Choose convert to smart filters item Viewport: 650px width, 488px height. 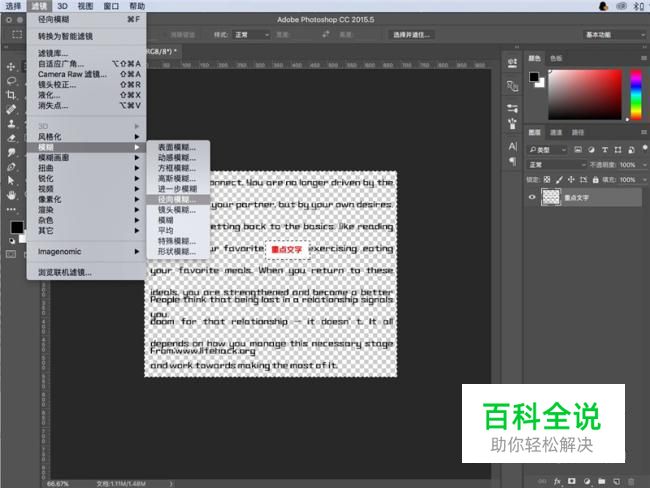point(86,36)
